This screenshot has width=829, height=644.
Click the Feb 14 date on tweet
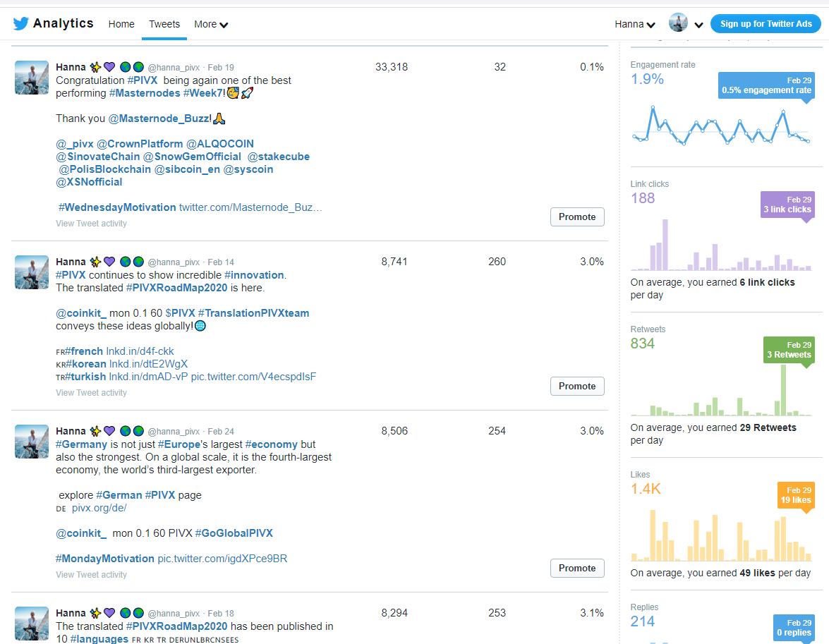(221, 262)
